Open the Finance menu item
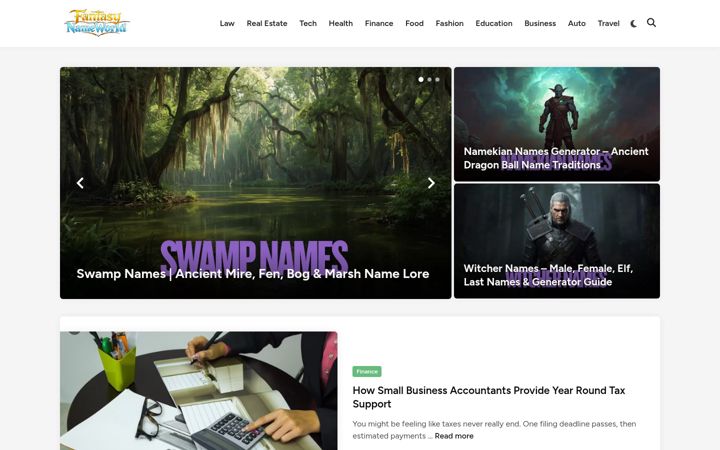This screenshot has width=720, height=450. [x=379, y=23]
